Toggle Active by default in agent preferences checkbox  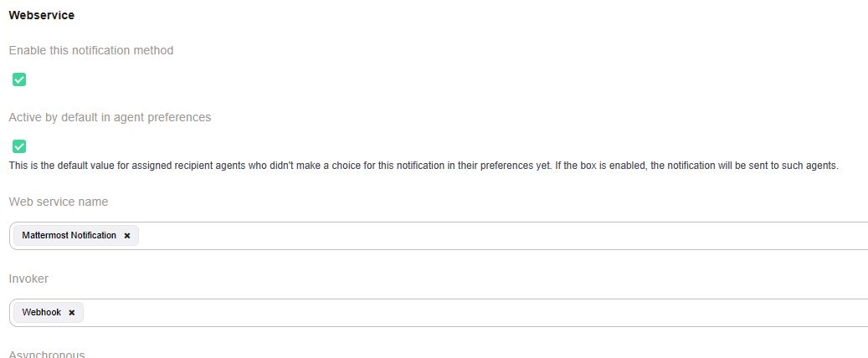(19, 146)
